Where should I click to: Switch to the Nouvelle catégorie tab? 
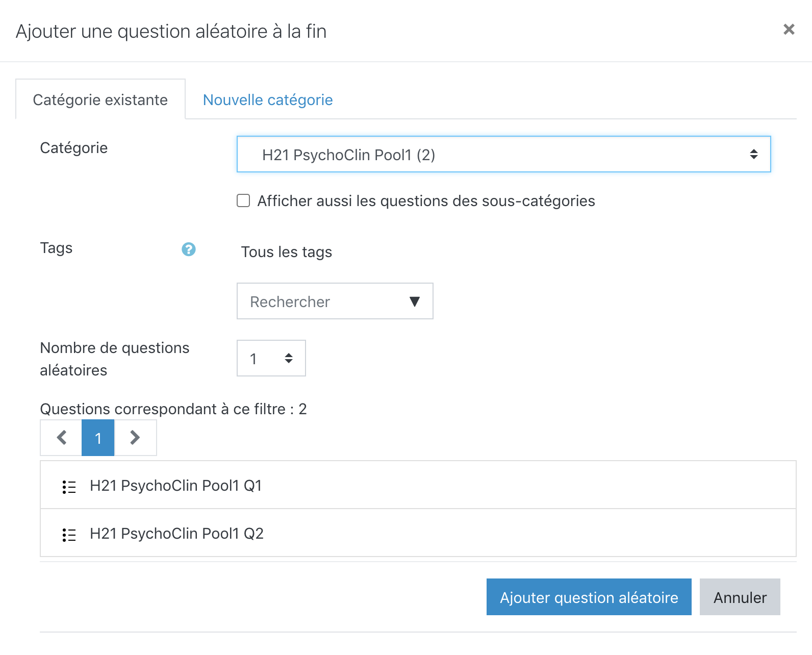tap(268, 100)
